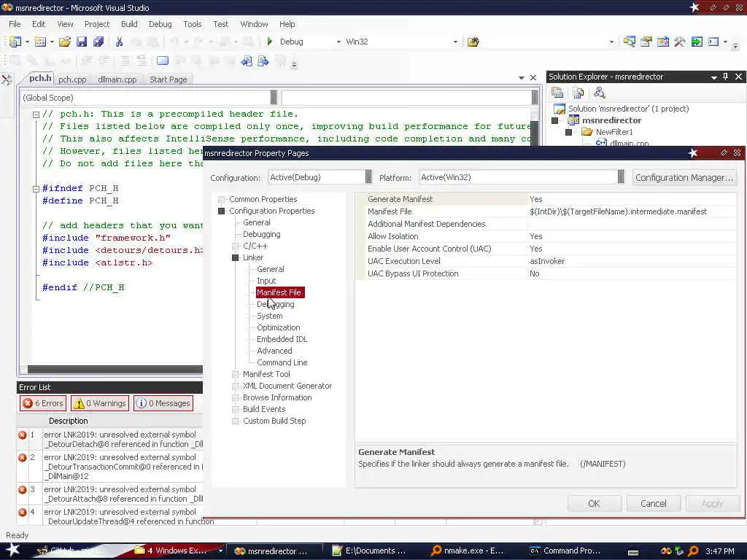Viewport: 747px width, 560px height.
Task: Collapse Configuration Properties tree node
Action: pyautogui.click(x=222, y=211)
